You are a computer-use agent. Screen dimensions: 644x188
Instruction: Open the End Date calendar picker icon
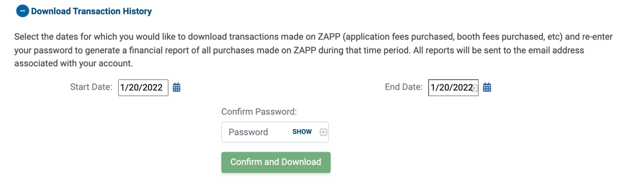(x=487, y=87)
